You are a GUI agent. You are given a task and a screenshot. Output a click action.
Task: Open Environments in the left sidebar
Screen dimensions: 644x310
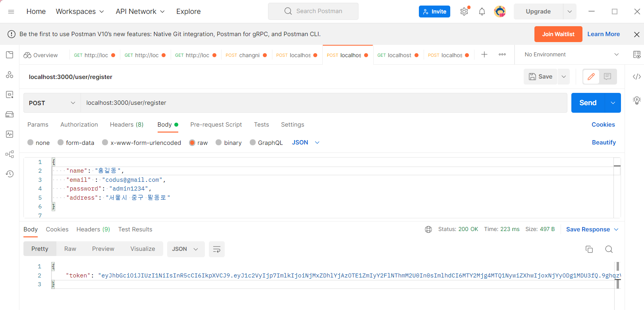click(10, 94)
